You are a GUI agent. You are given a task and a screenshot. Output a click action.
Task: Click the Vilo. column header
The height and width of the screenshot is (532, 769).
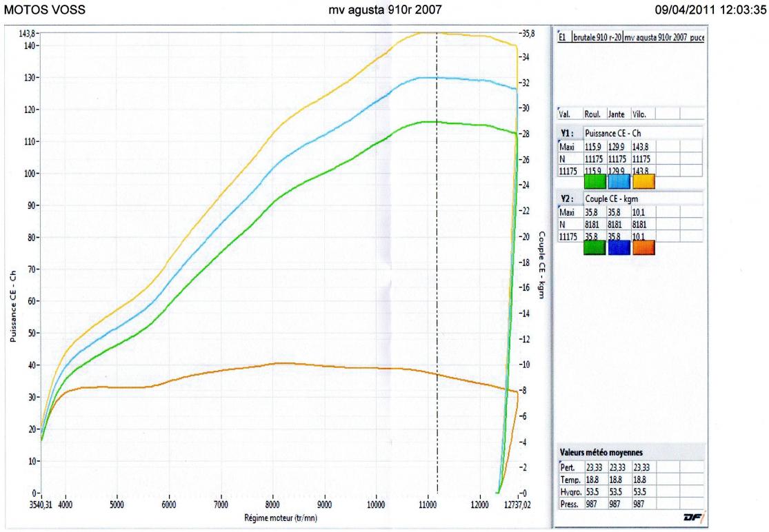641,114
